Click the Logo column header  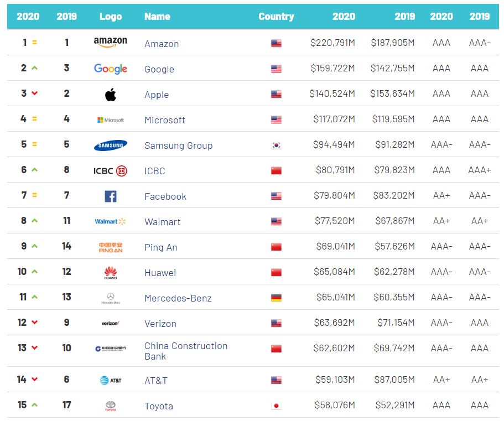(x=110, y=17)
